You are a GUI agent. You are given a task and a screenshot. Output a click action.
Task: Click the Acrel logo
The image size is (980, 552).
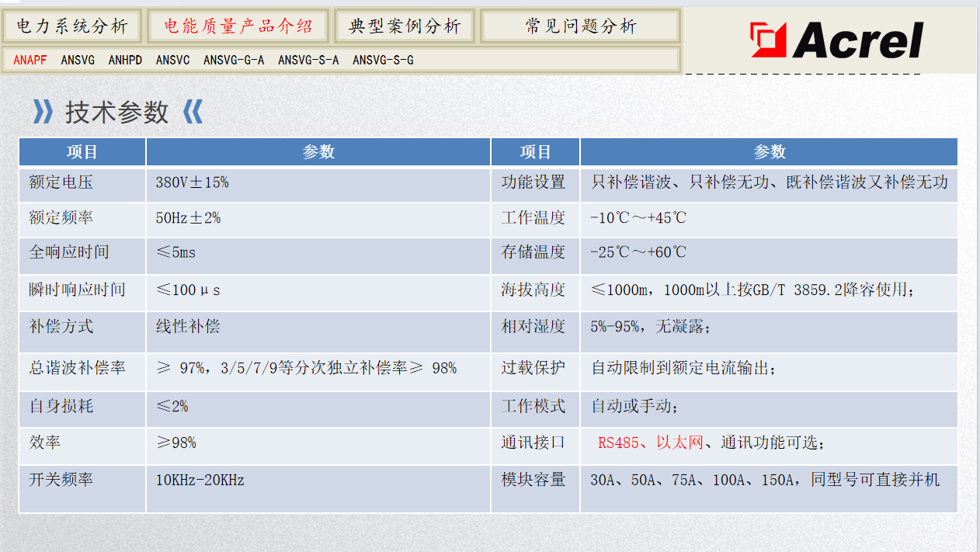(836, 40)
